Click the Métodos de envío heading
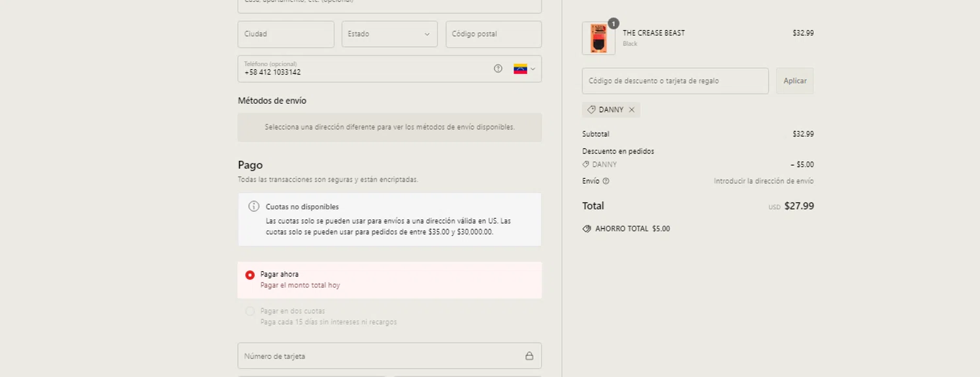Screen dimensions: 980x377 pyautogui.click(x=272, y=101)
